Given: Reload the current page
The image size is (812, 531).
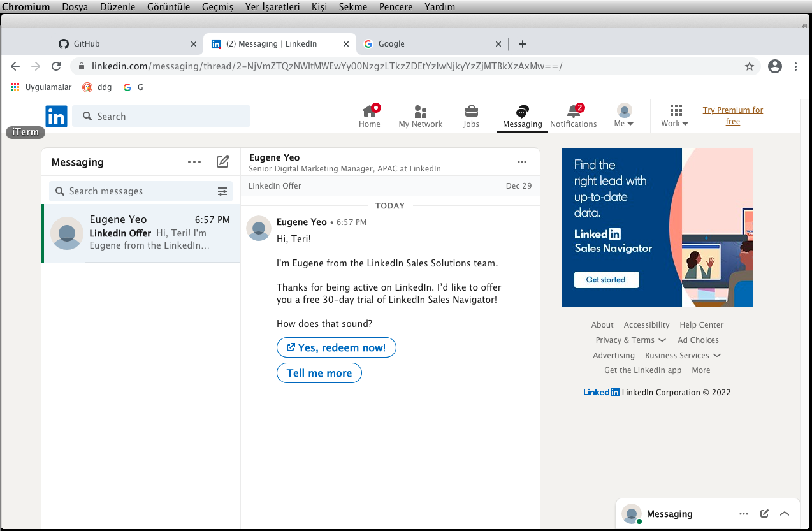Looking at the screenshot, I should coord(56,66).
